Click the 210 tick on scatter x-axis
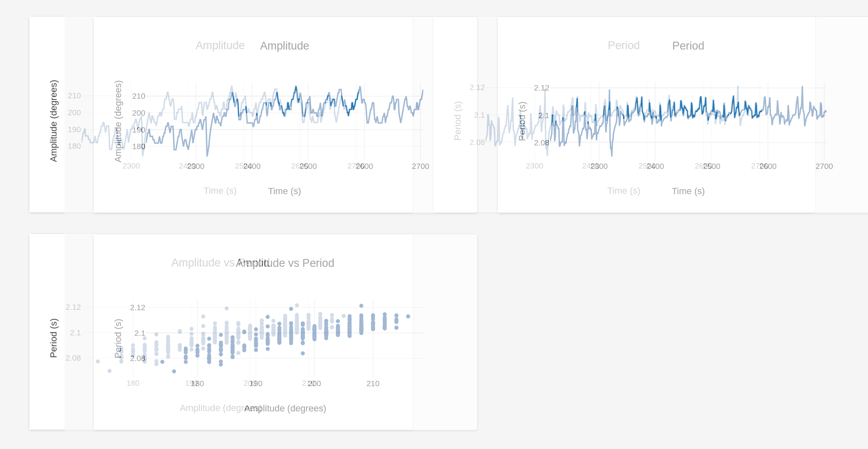Viewport: 868px width, 449px height. pyautogui.click(x=373, y=384)
